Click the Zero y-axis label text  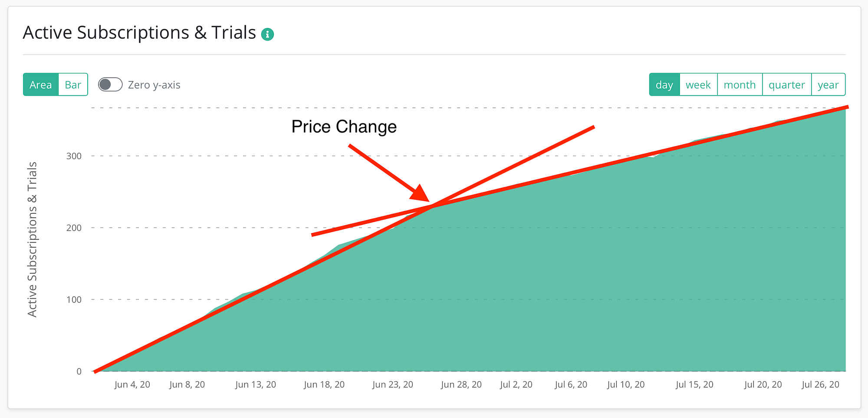pos(154,85)
